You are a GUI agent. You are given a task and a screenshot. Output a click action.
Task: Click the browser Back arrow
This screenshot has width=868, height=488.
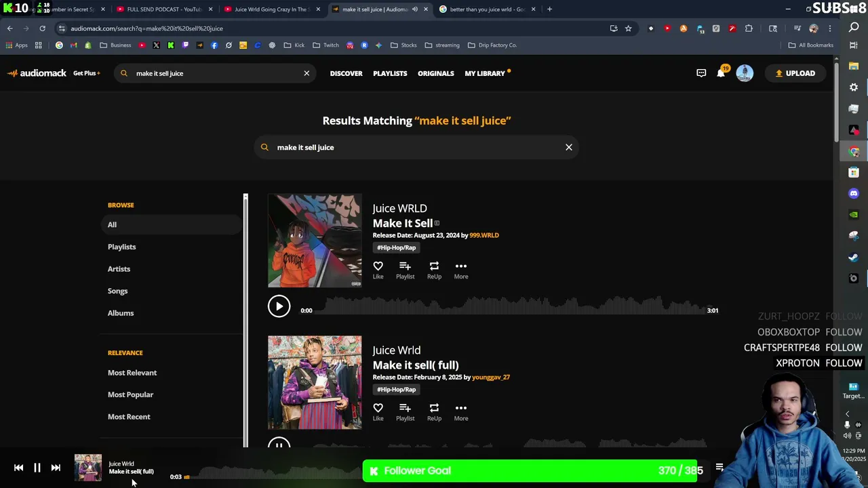click(9, 28)
